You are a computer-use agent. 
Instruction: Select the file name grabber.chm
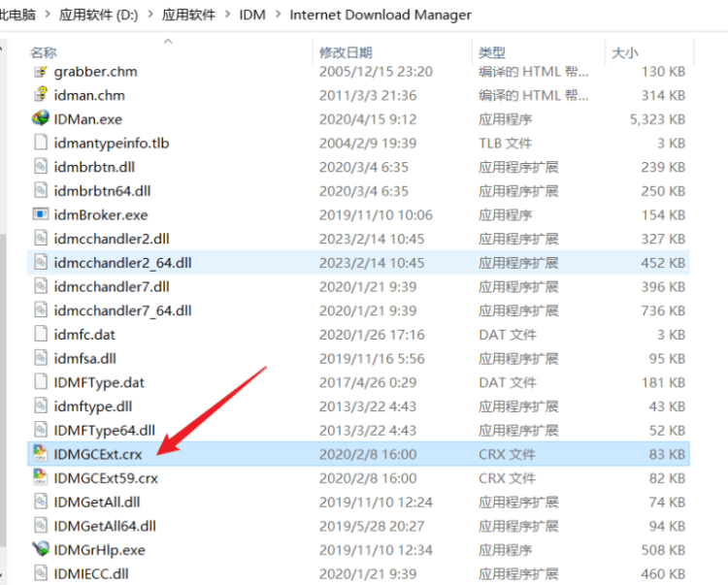(96, 72)
